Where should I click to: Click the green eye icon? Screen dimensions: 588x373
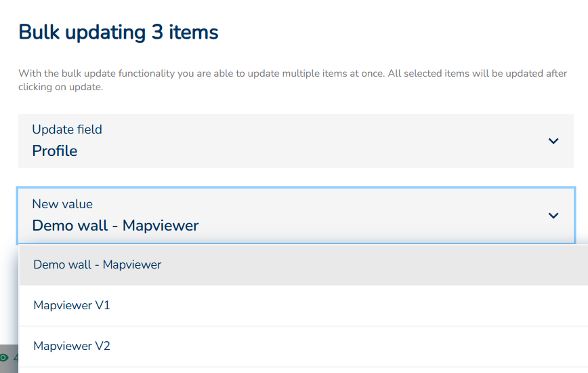tap(5, 357)
